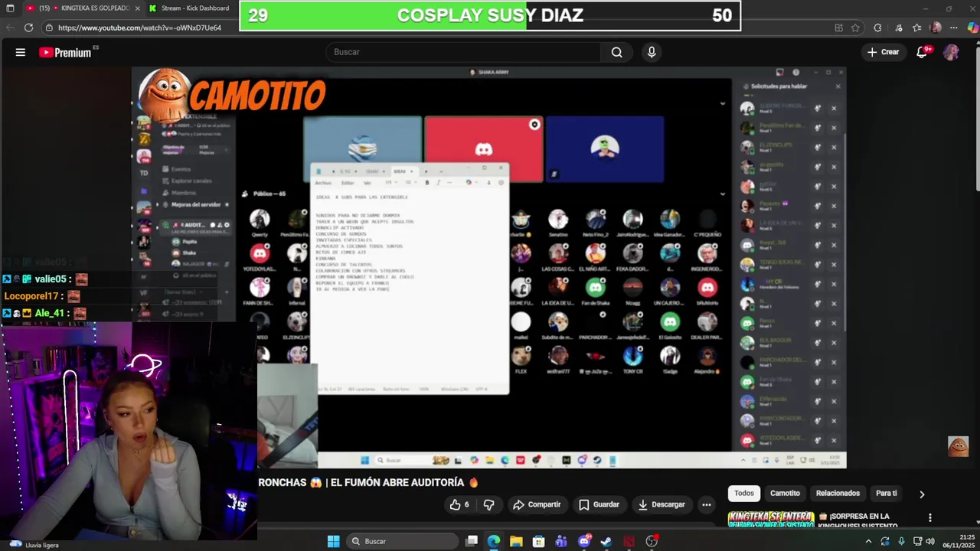Screen dimensions: 980x551
Task: Open the system tray volume icon
Action: pos(930,541)
